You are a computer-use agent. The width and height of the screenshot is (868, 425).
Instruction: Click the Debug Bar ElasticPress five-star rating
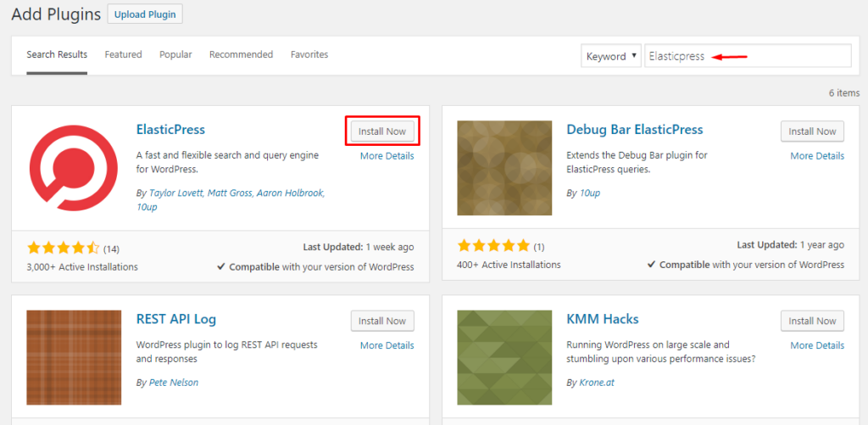[x=494, y=247]
